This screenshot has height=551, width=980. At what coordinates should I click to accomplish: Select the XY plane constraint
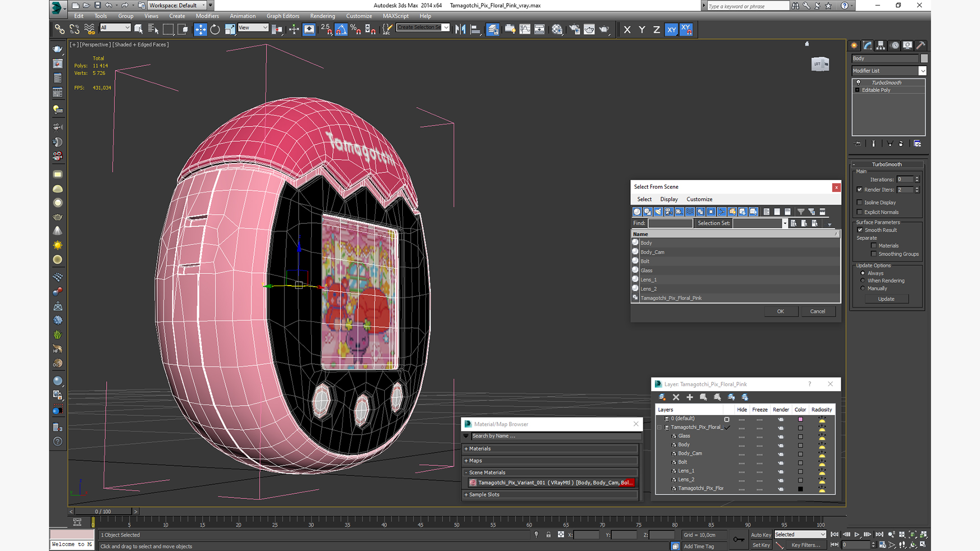pyautogui.click(x=672, y=30)
